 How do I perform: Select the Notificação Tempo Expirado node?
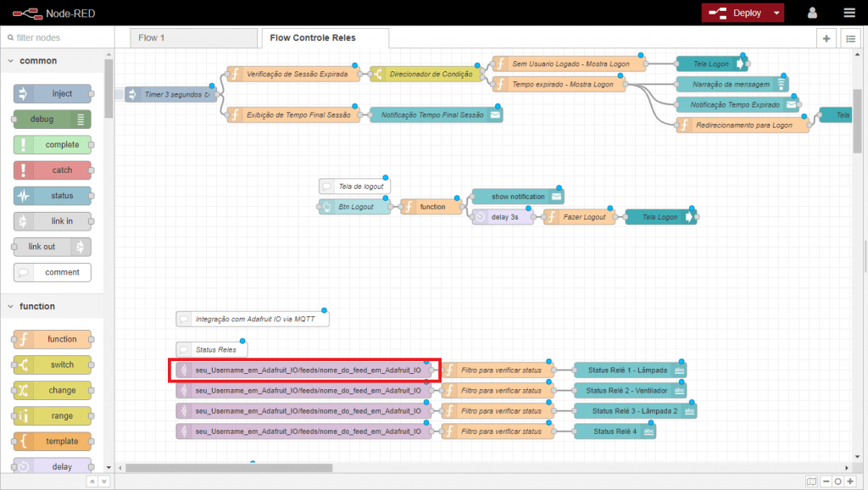coord(737,104)
